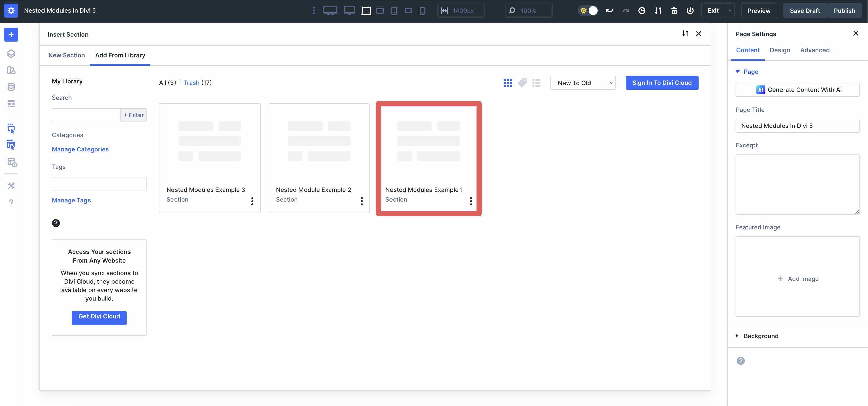This screenshot has height=406, width=868.
Task: Click the trash icon in the toolbar
Action: 674,11
